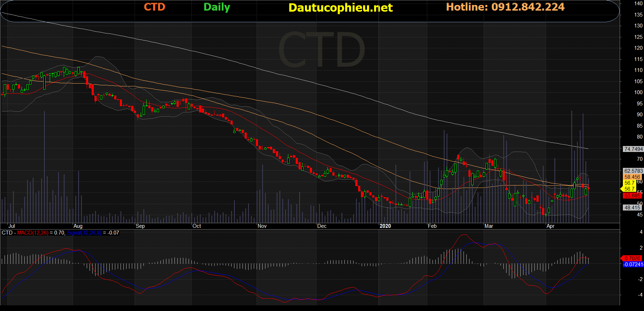Click the 110 price axis label
Screen dimensions: 644x311
point(638,70)
